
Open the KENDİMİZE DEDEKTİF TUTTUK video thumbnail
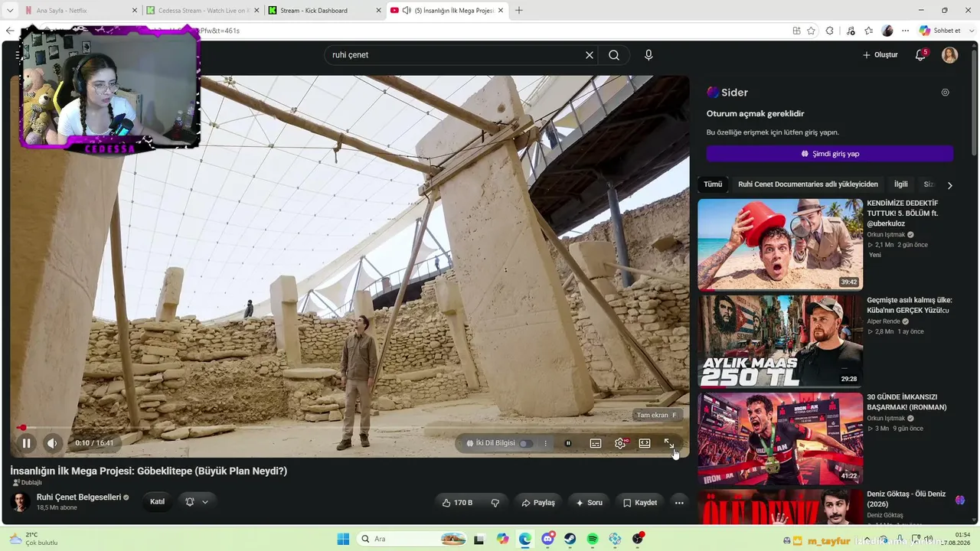pyautogui.click(x=780, y=245)
